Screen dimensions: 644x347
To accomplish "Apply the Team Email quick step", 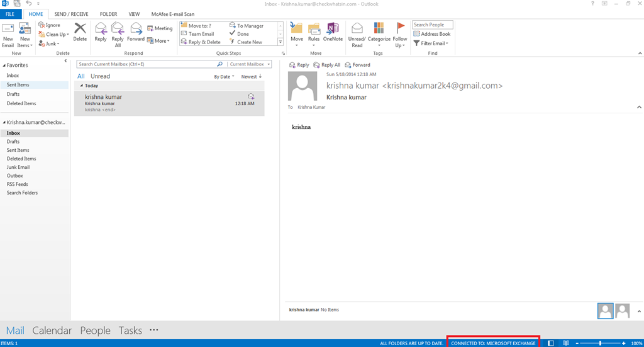I will [x=197, y=34].
